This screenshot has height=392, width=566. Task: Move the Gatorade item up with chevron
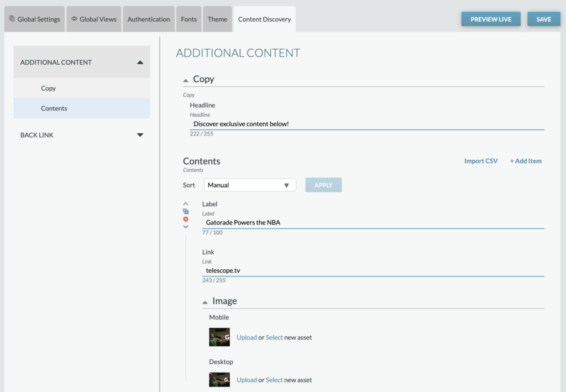(186, 204)
